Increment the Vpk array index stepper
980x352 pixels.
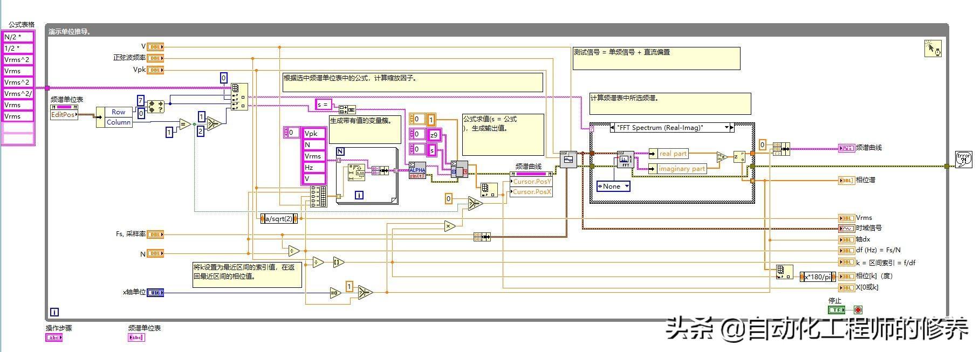pos(286,130)
